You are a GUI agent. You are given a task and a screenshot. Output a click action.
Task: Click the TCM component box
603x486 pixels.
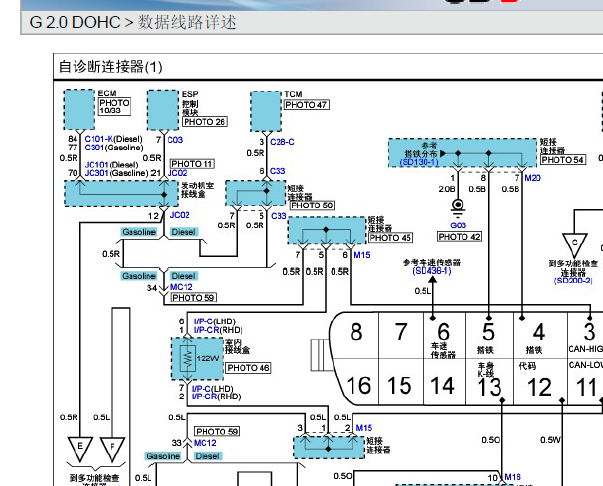click(x=266, y=112)
